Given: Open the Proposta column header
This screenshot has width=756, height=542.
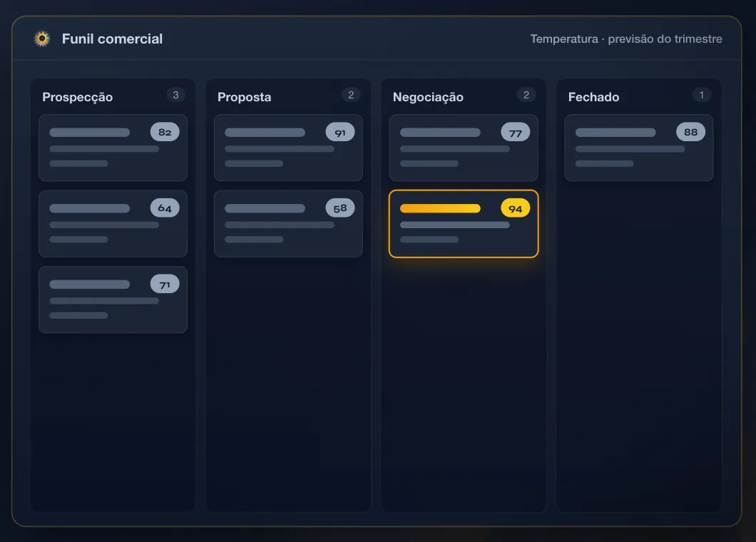Looking at the screenshot, I should (244, 97).
